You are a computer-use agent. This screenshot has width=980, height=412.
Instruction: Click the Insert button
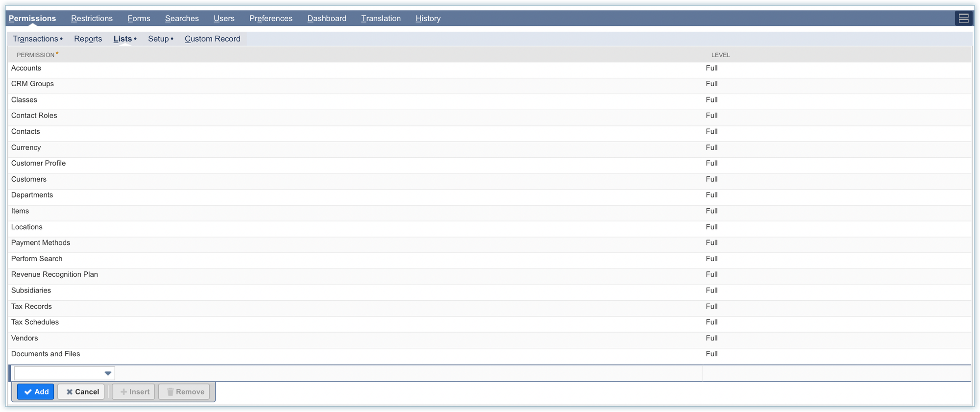134,391
